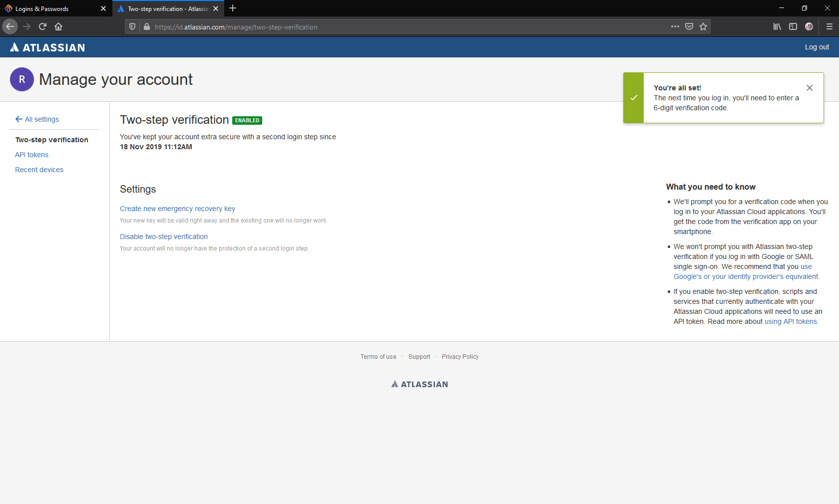Reload the page with the refresh icon
This screenshot has width=839, height=504.
(x=42, y=26)
